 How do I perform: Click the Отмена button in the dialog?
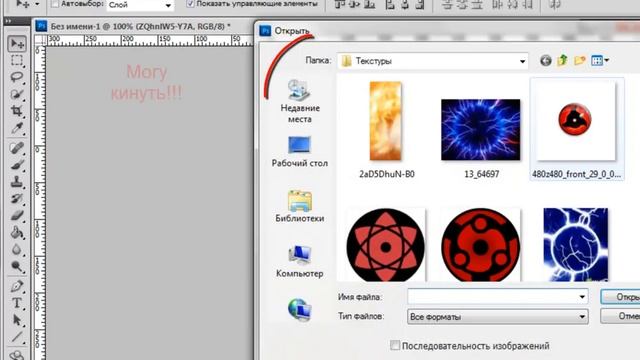click(x=620, y=316)
